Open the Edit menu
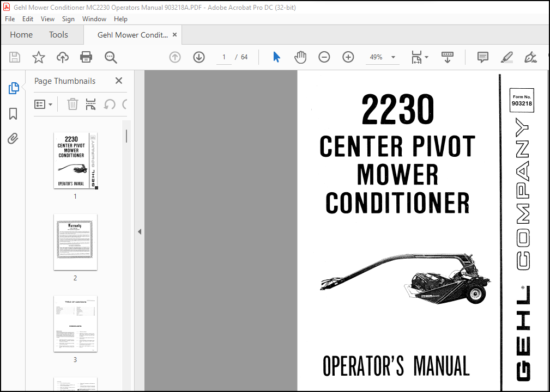The height and width of the screenshot is (392, 550). (x=28, y=19)
